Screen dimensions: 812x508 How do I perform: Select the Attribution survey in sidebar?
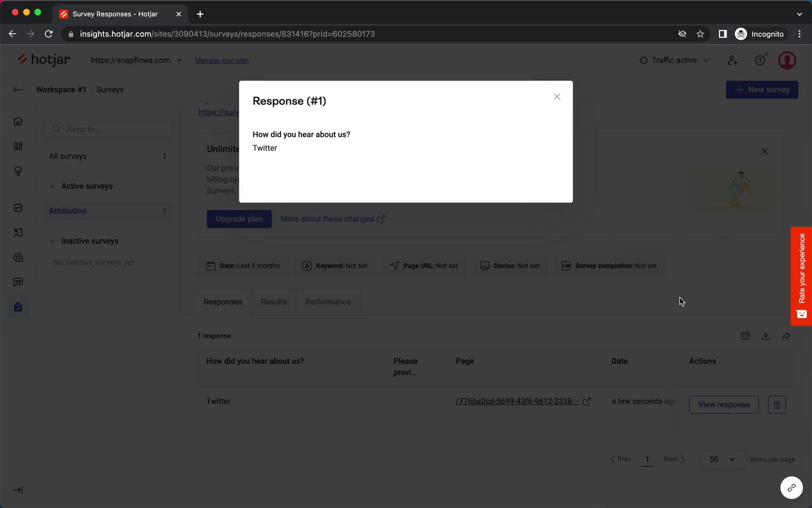[68, 211]
